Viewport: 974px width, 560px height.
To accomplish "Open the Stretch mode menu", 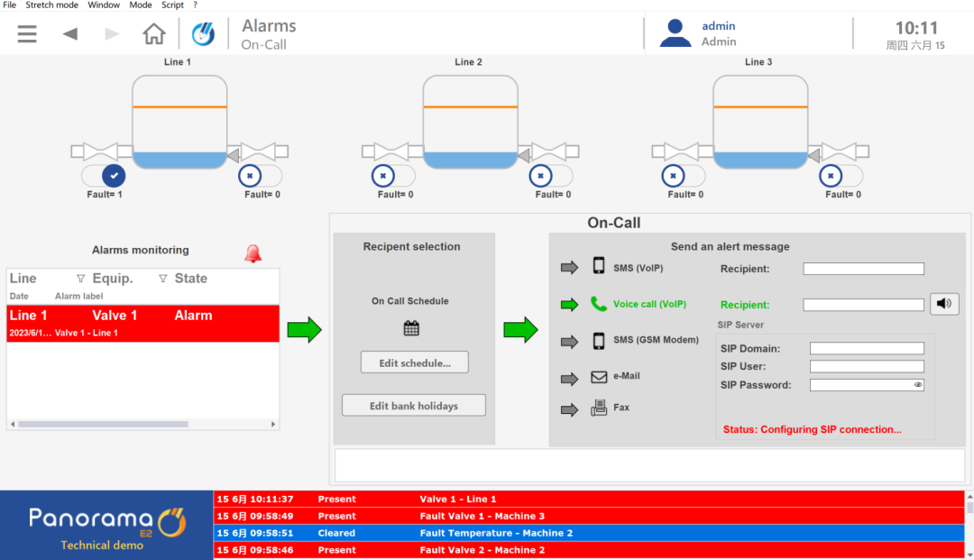I will (x=51, y=5).
